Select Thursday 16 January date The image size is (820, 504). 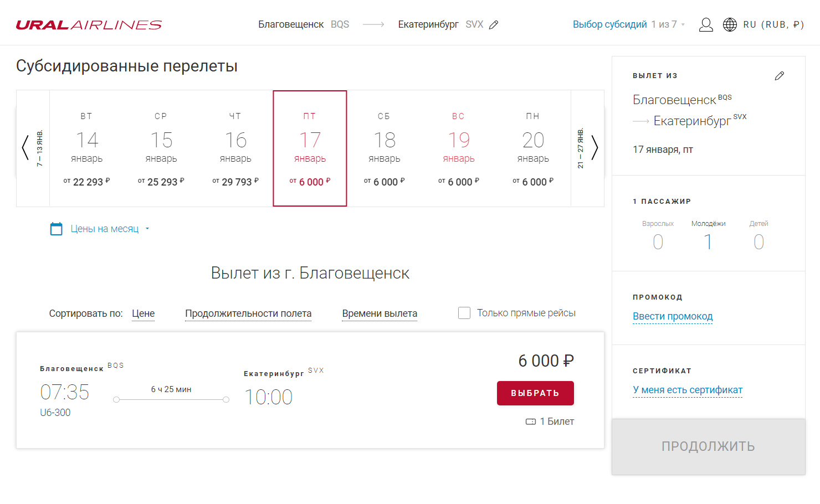[x=235, y=148]
